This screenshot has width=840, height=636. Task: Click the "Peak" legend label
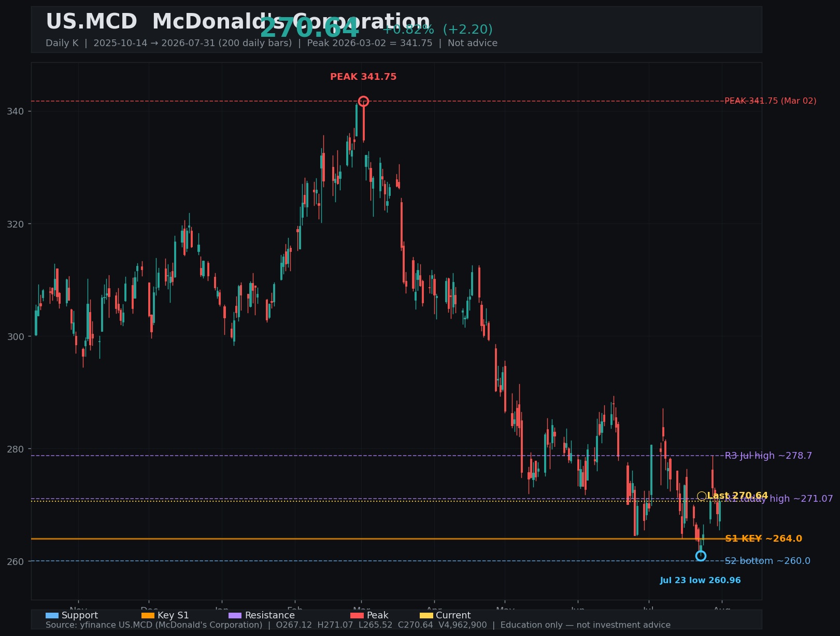click(x=378, y=615)
